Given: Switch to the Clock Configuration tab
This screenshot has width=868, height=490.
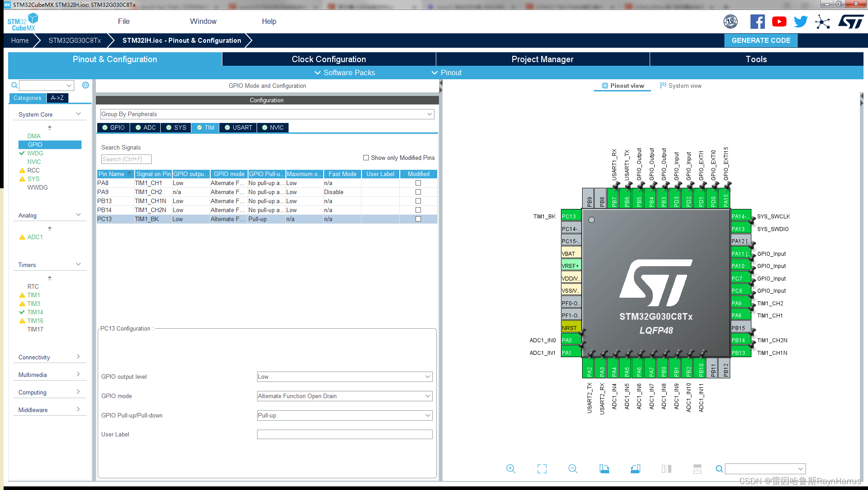Looking at the screenshot, I should [x=328, y=59].
